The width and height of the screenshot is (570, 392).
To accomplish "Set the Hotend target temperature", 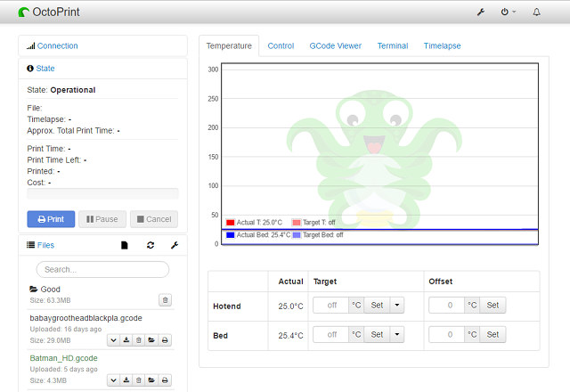I will tap(377, 305).
